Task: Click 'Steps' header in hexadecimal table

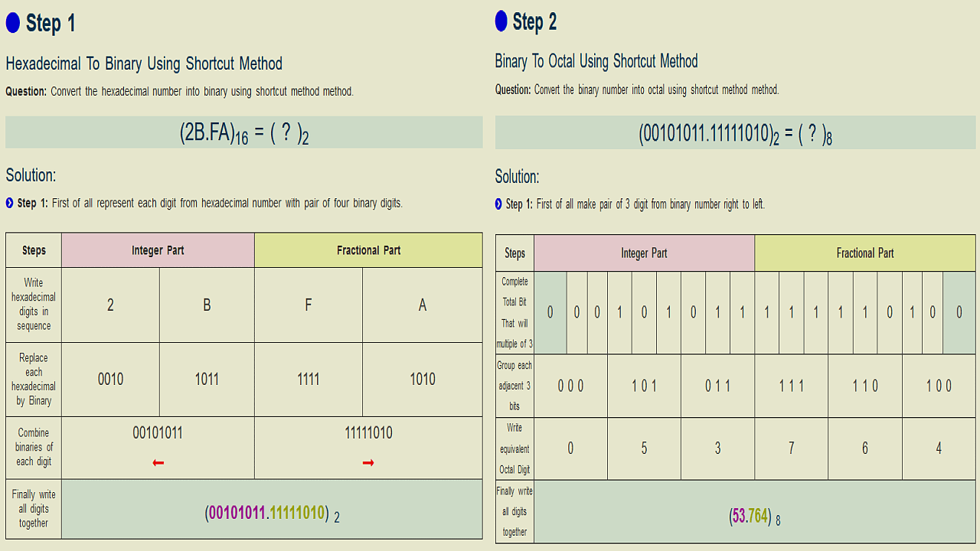Action: [x=34, y=250]
